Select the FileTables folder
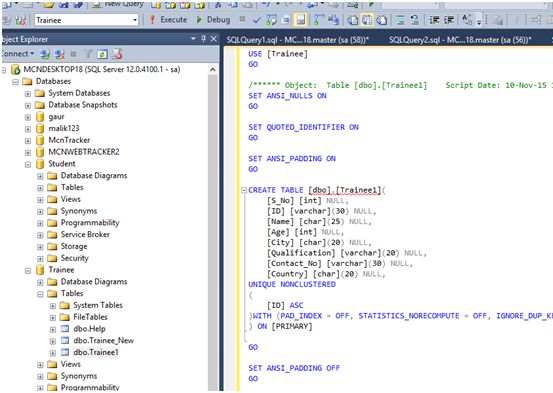 90,317
